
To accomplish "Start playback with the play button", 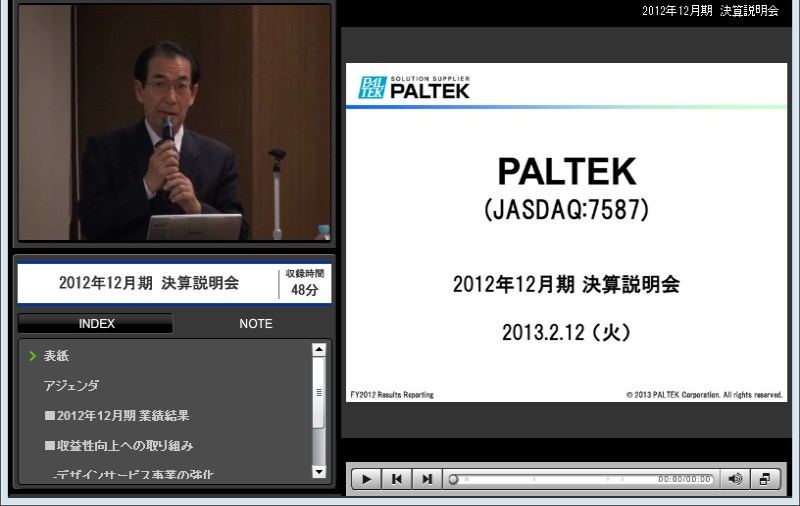I will click(x=366, y=479).
